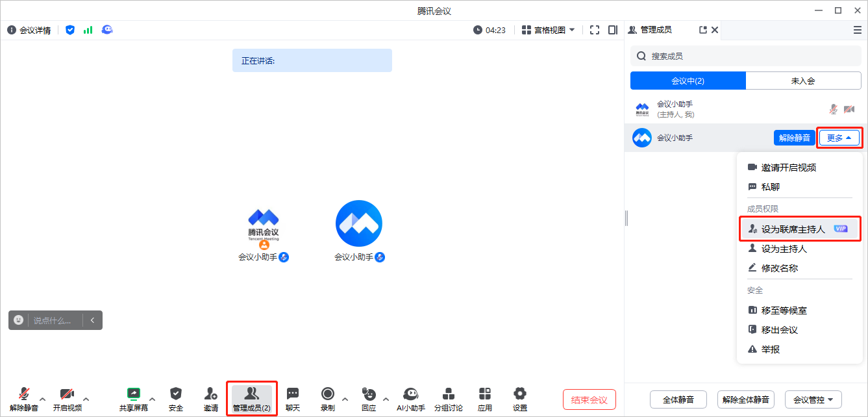Open 设置 settings from the toolbar

coord(520,399)
